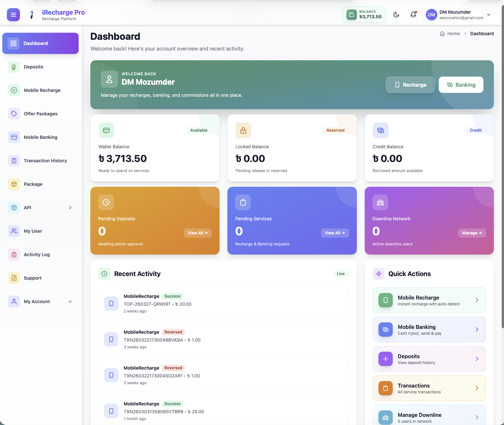Click the Transactions quick action icon
This screenshot has width=504, height=425.
pos(385,388)
